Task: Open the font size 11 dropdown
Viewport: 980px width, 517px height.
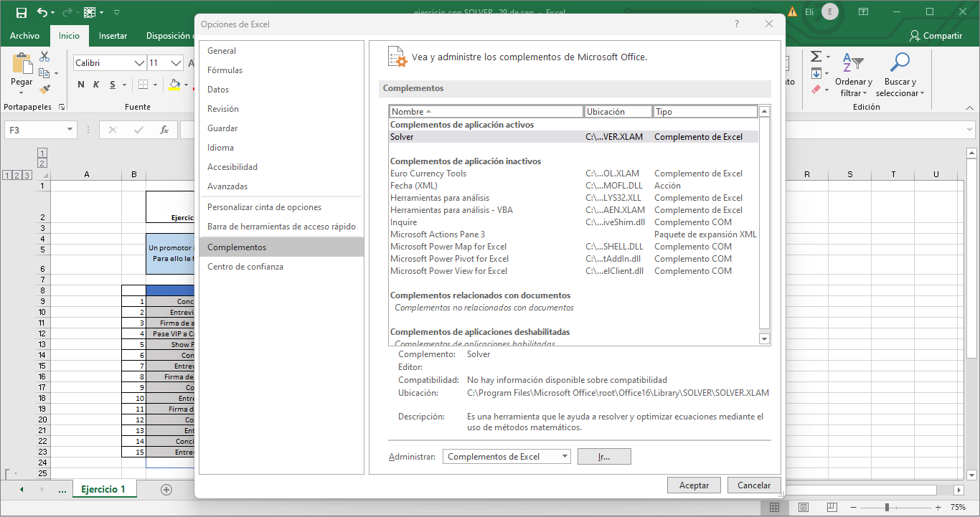Action: point(176,63)
